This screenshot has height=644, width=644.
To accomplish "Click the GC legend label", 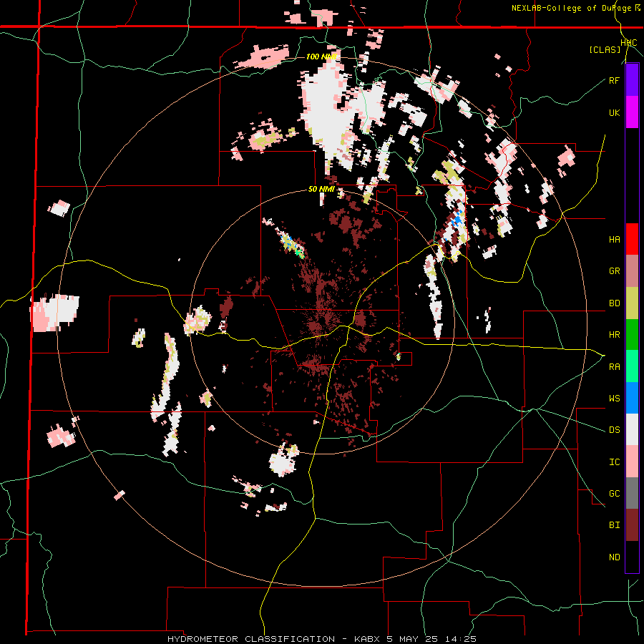I will tap(614, 494).
